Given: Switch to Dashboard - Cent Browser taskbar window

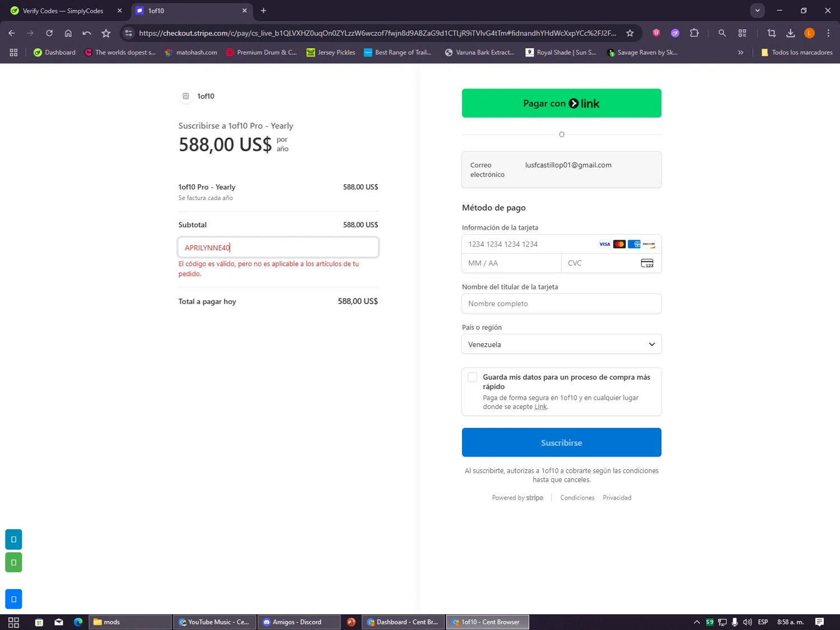Looking at the screenshot, I should pos(403,622).
